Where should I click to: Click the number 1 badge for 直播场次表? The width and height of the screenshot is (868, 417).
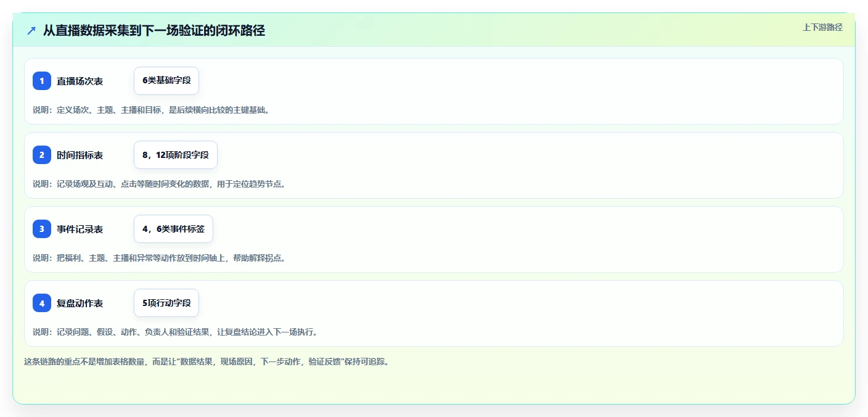(42, 81)
